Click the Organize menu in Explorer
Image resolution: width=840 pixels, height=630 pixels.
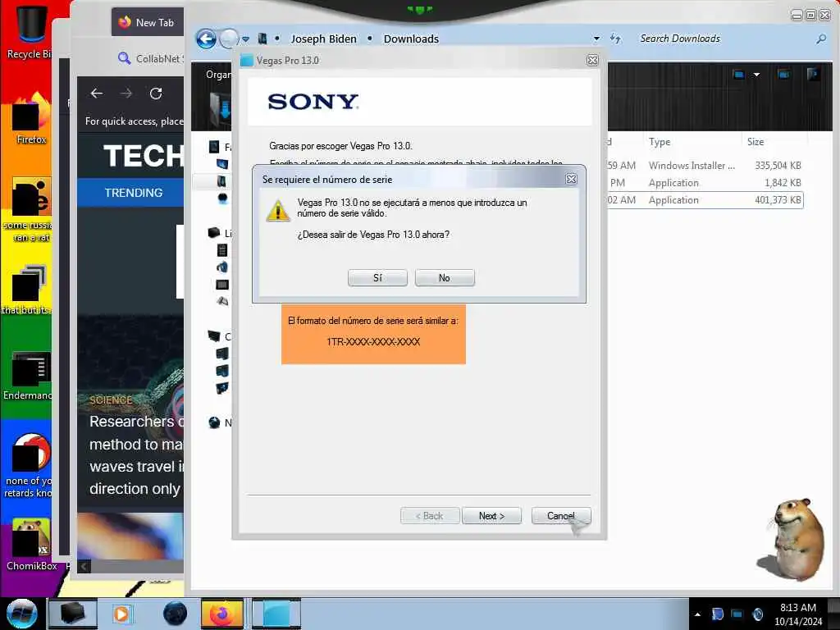(x=218, y=75)
